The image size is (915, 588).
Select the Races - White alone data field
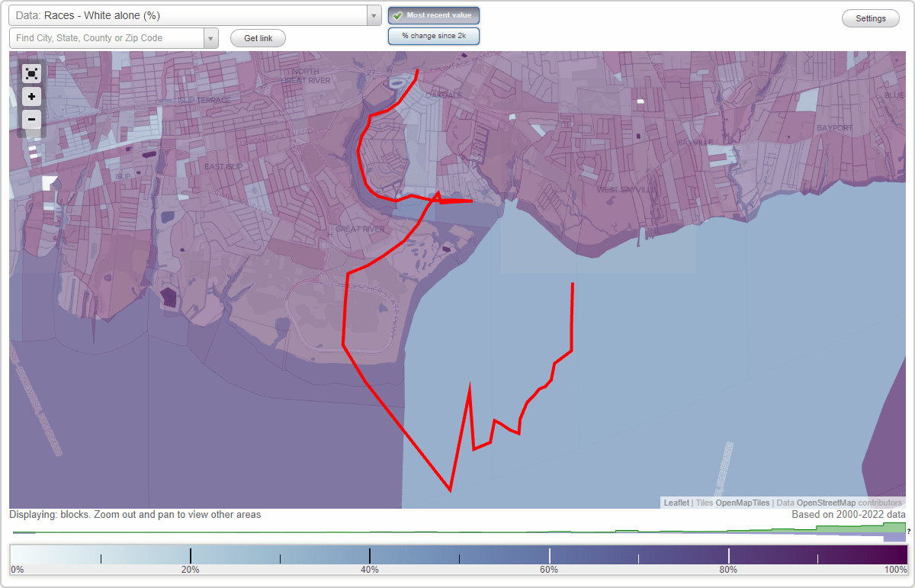(x=188, y=15)
